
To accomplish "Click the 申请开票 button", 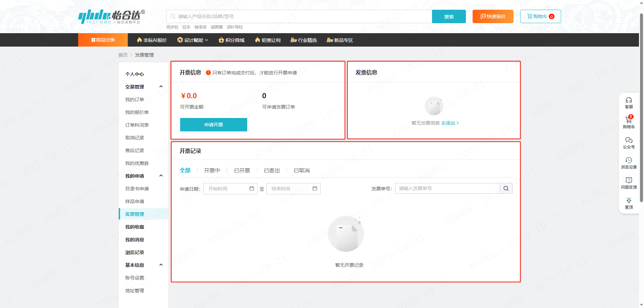I will [213, 125].
